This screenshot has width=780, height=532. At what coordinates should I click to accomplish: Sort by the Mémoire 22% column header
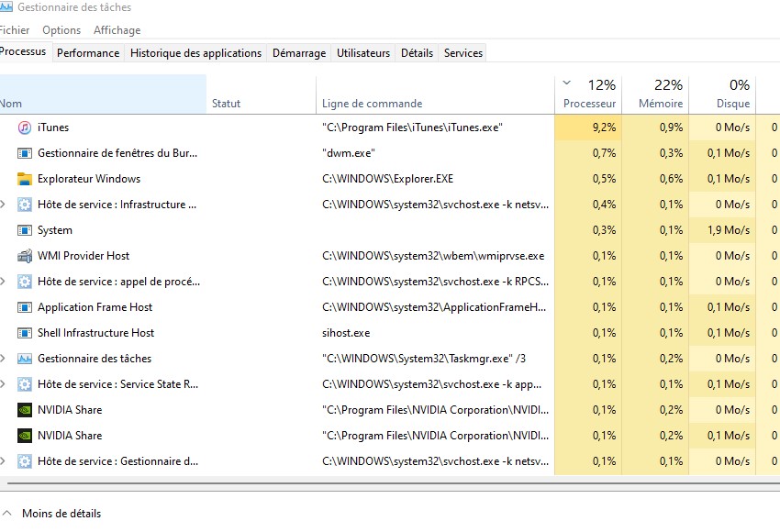(655, 94)
